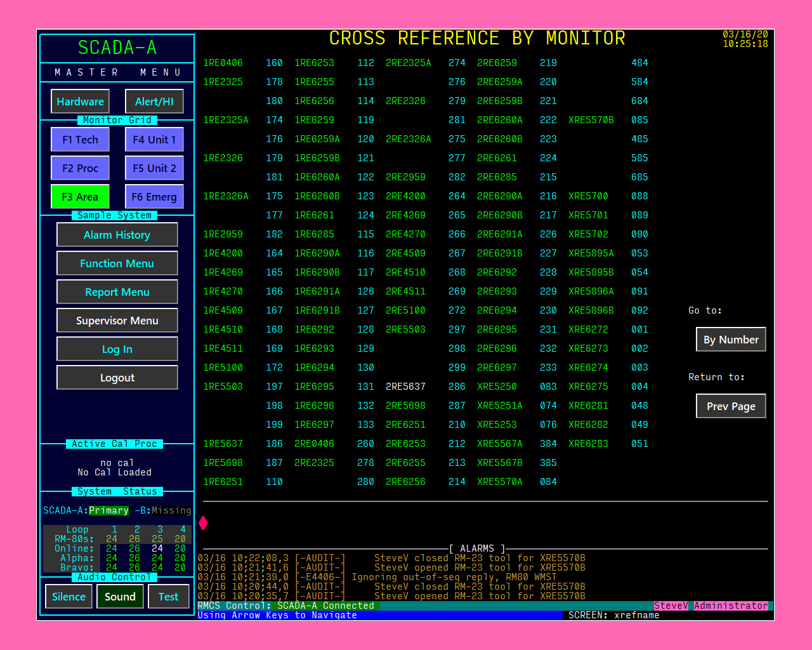This screenshot has height=650, width=812.
Task: Select monitor 2RE6259A
Action: coord(500,82)
